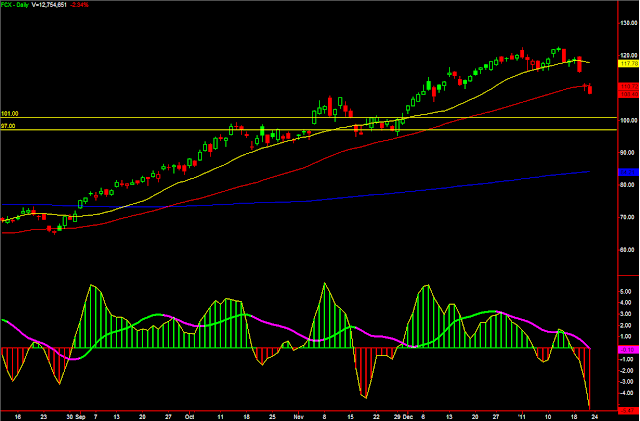Click the red 110.72 price tag
This screenshot has height=421, width=640.
click(x=629, y=87)
